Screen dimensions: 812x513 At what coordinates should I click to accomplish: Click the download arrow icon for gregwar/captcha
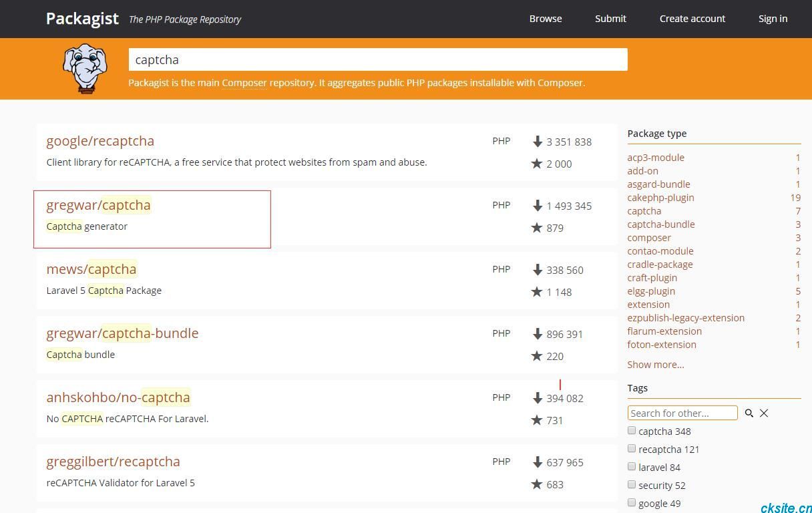(538, 206)
